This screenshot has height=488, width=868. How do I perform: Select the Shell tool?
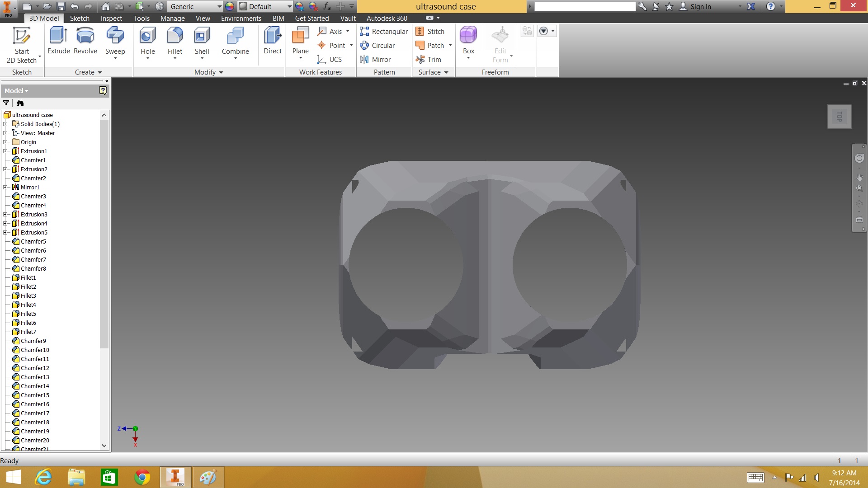[202, 42]
